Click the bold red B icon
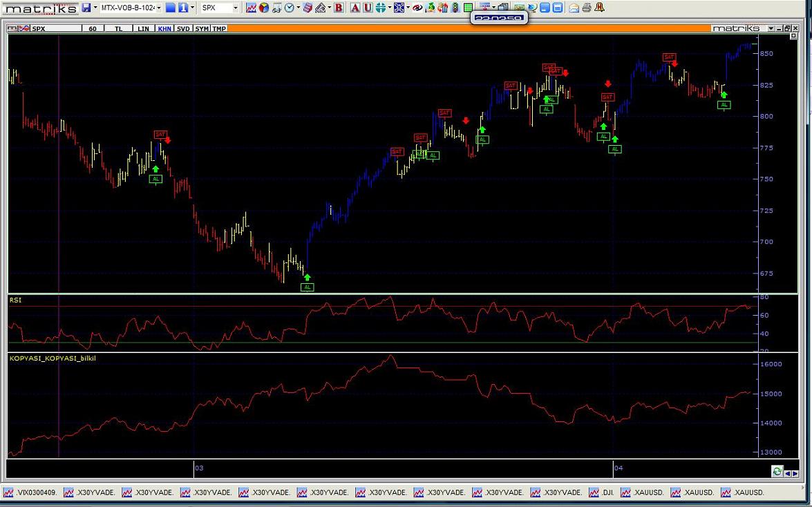Viewport: 812px width, 507px height. 339,8
